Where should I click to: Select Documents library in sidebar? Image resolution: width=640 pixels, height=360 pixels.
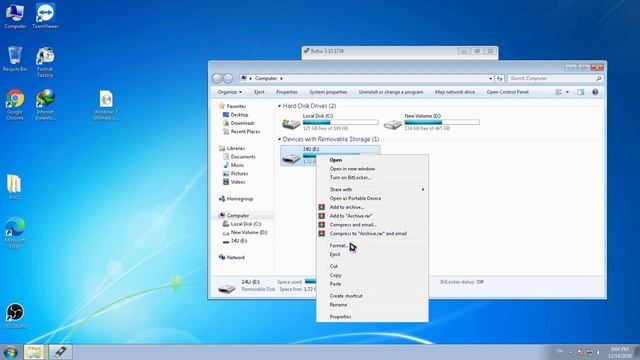point(239,157)
